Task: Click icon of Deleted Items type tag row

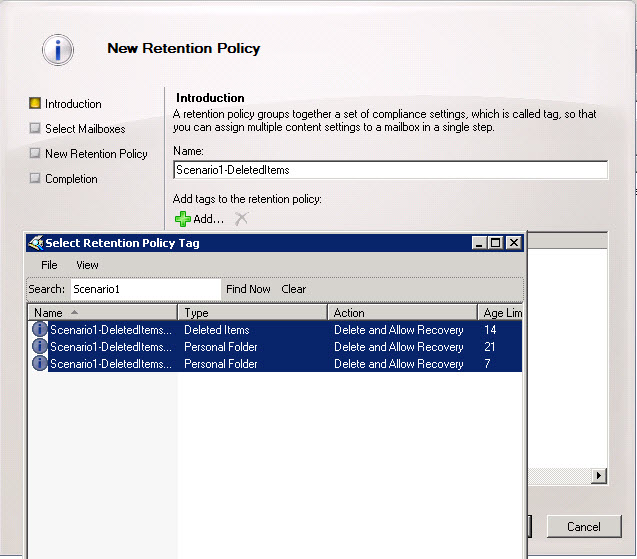Action: click(x=39, y=329)
